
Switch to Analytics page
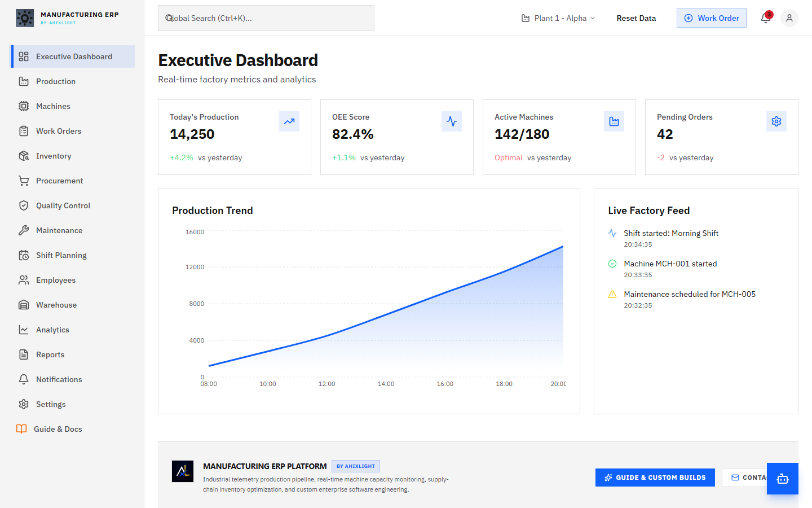[x=73, y=330]
